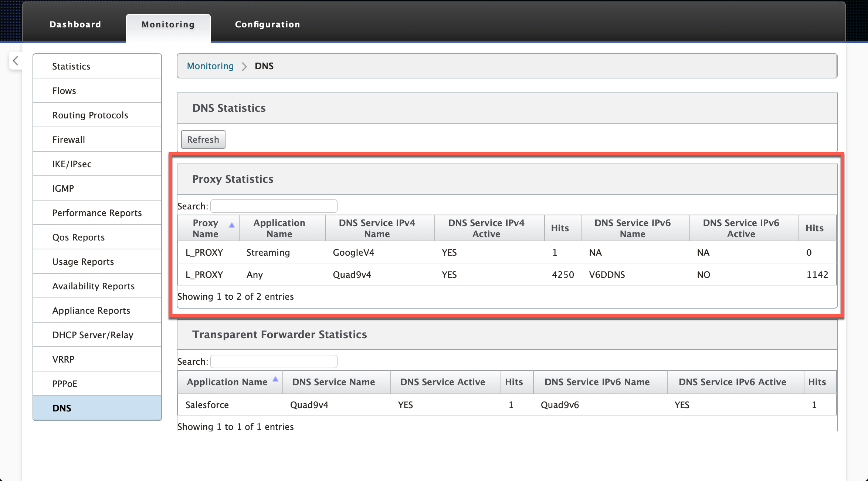Click the Monitoring breadcrumb link
This screenshot has height=481, width=868.
[x=210, y=66]
